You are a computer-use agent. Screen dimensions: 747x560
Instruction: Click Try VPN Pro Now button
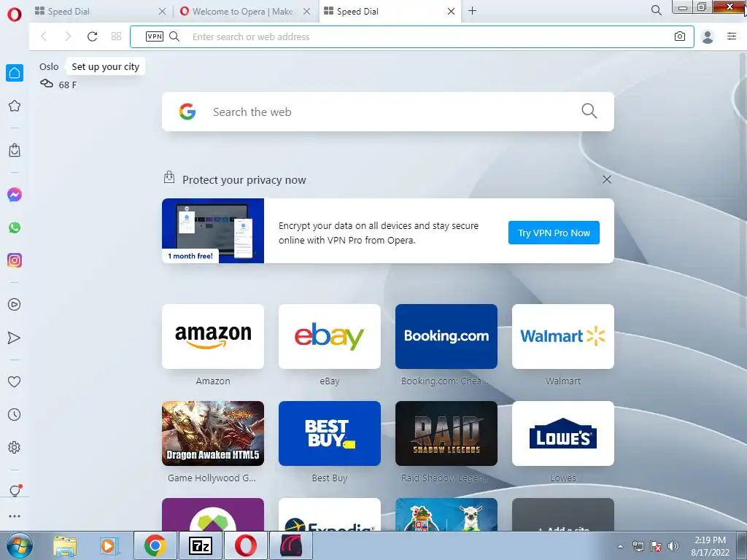(554, 233)
